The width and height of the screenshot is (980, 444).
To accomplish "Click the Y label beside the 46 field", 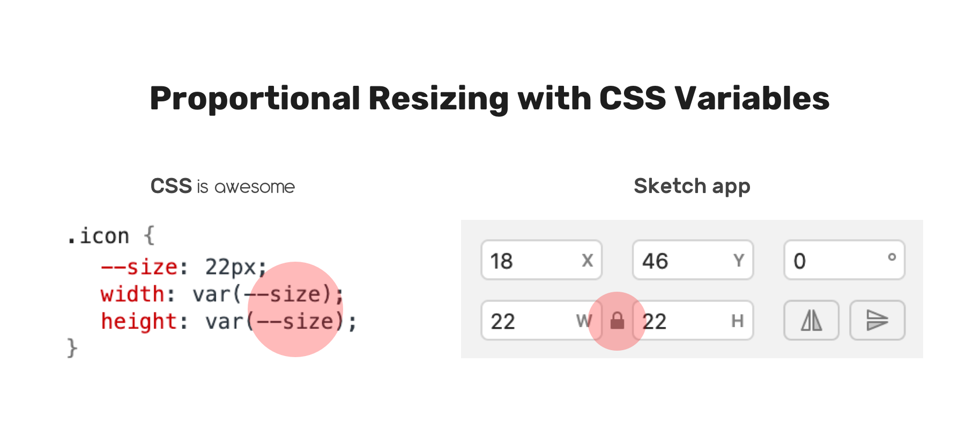I will [739, 261].
